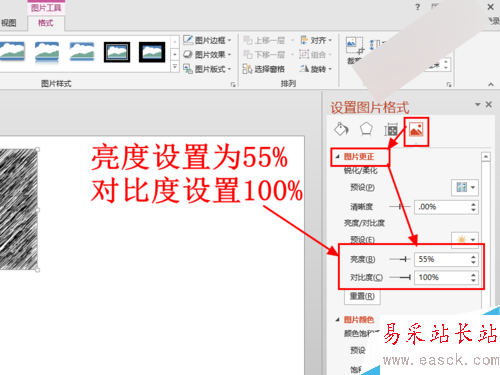Apply the thick black frame picture style
The width and height of the screenshot is (500, 375).
click(152, 52)
